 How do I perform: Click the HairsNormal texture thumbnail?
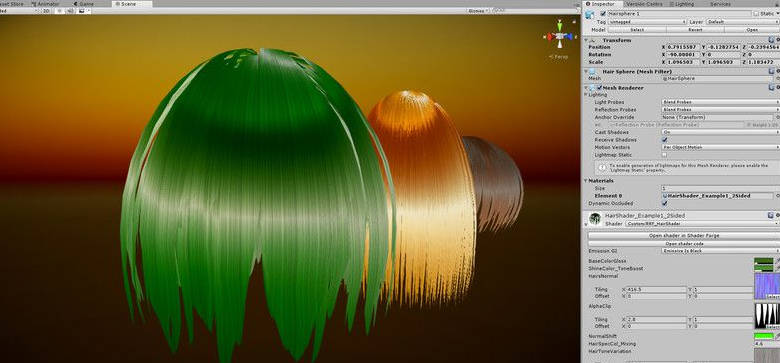click(767, 286)
